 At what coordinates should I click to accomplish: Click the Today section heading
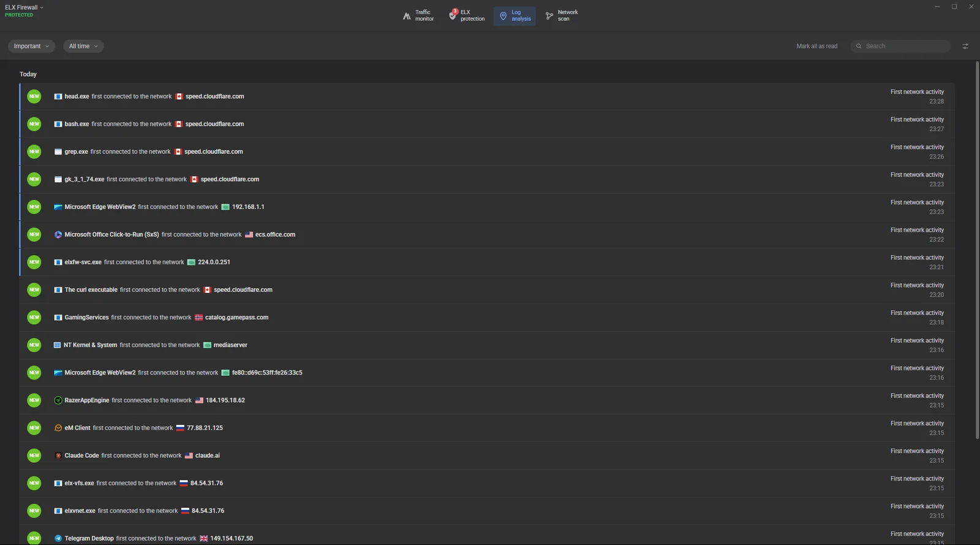[x=28, y=74]
